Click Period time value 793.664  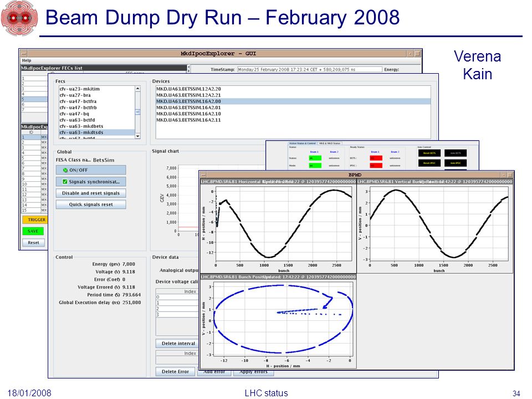131,295
